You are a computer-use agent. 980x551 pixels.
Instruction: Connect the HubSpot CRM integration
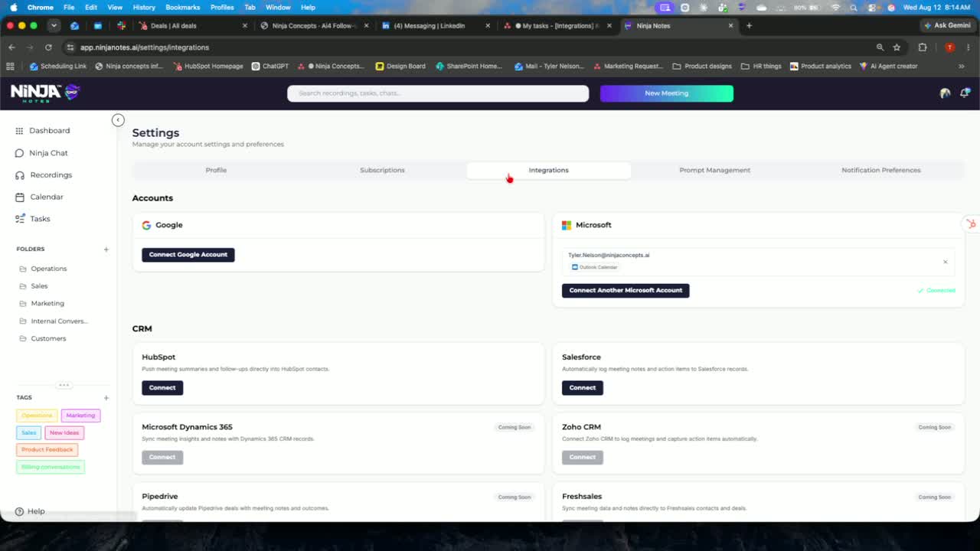[162, 388]
